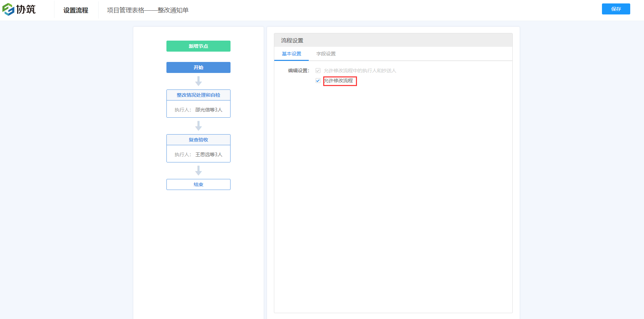Switch to the 字段设置 tab
644x319 pixels.
[326, 54]
